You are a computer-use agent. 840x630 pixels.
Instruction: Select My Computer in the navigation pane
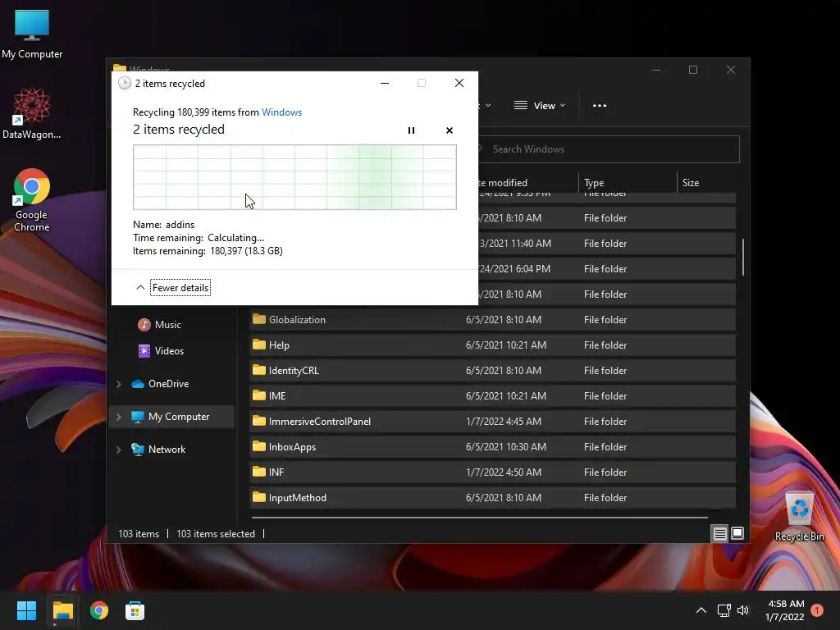(171, 417)
